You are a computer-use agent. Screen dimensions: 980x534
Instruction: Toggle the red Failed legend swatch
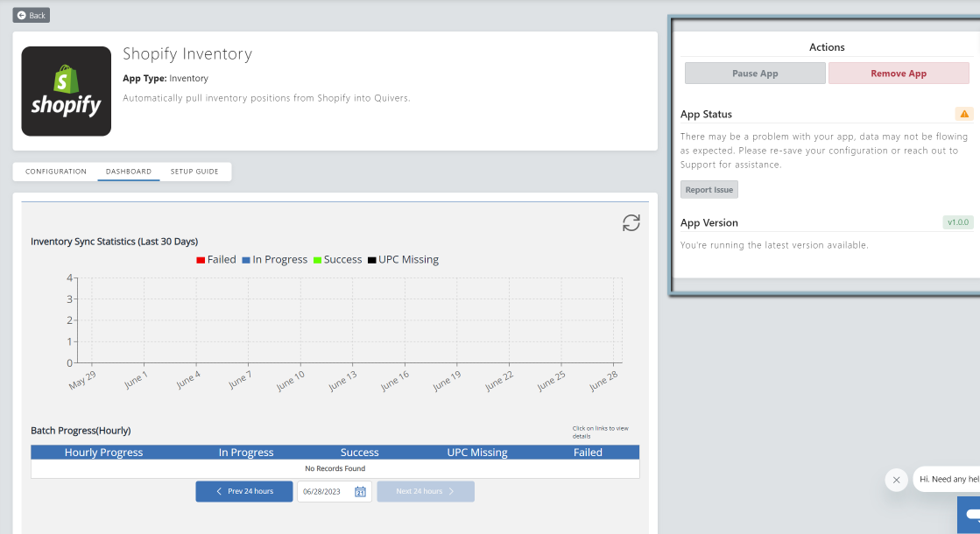coord(201,260)
